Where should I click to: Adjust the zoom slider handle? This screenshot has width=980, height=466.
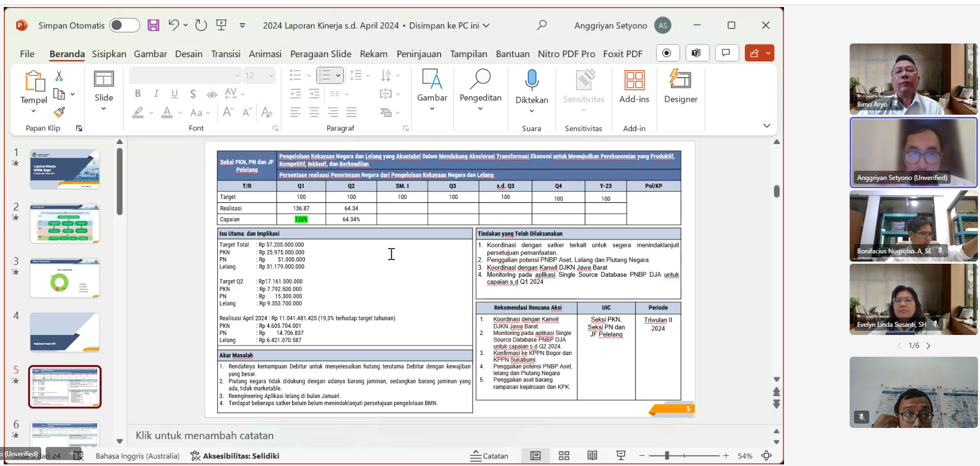point(667,456)
